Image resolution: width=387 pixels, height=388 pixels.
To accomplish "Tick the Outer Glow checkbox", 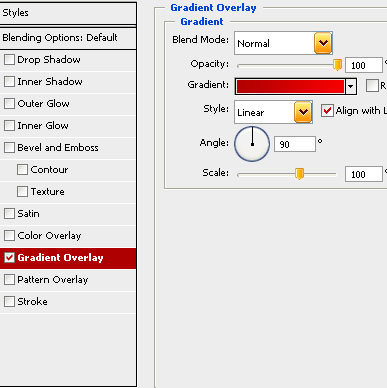I will (9, 104).
